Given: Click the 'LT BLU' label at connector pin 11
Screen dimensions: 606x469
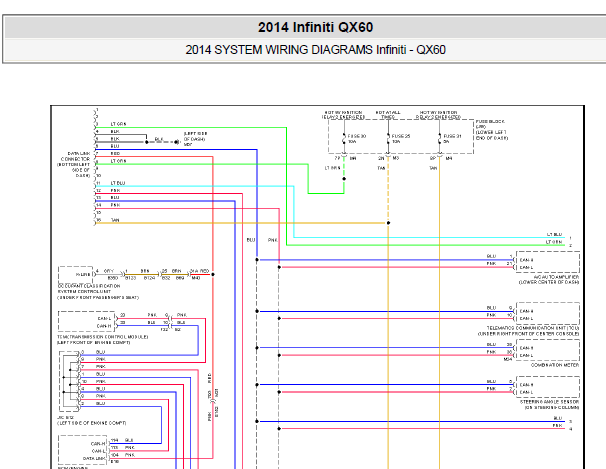Looking at the screenshot, I should [x=118, y=183].
